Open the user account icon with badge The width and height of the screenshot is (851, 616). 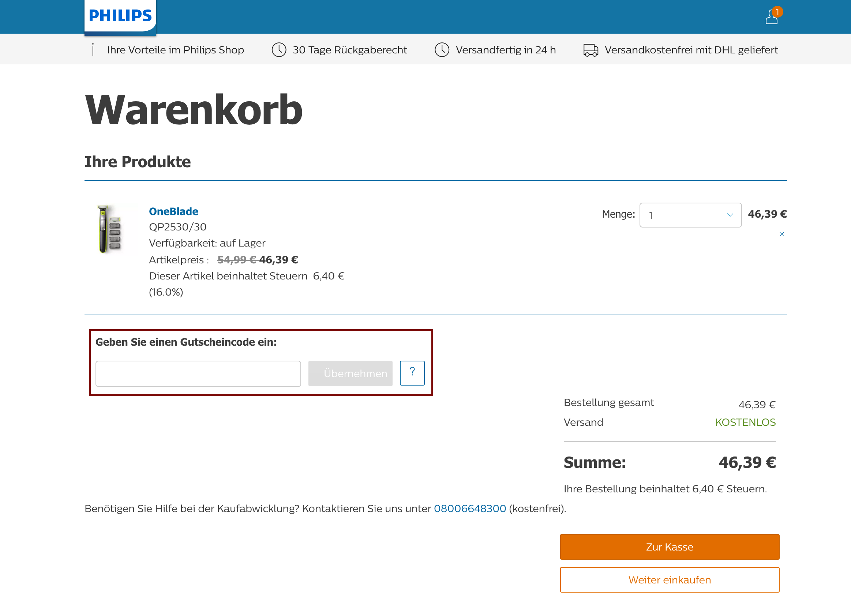(x=774, y=16)
